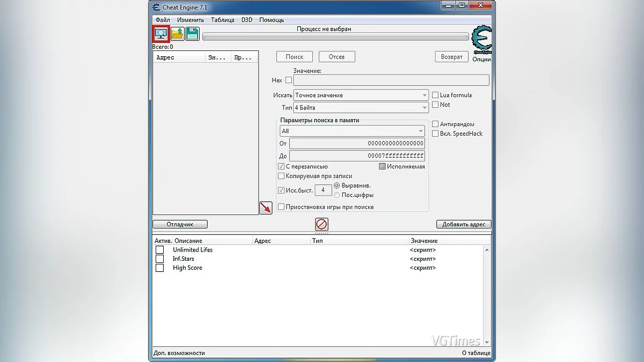Click the До end address field
The height and width of the screenshot is (362, 644).
(357, 156)
